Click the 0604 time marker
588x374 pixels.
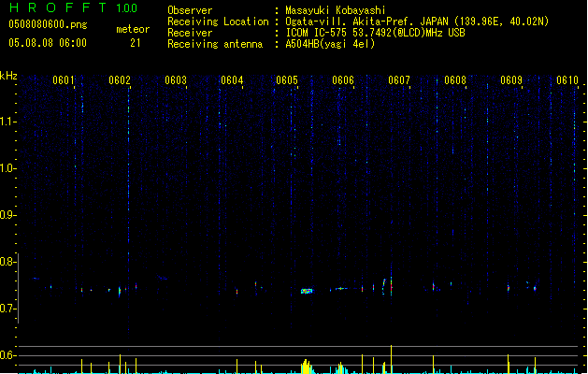pyautogui.click(x=232, y=80)
